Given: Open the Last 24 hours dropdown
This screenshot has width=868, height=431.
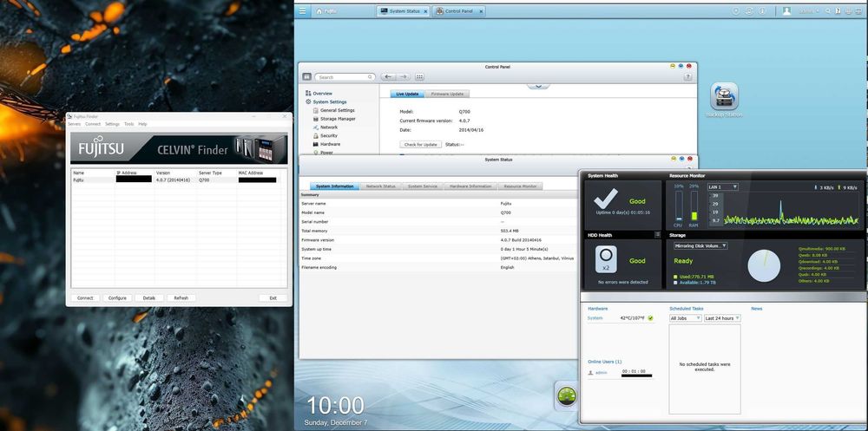Looking at the screenshot, I should (x=722, y=318).
